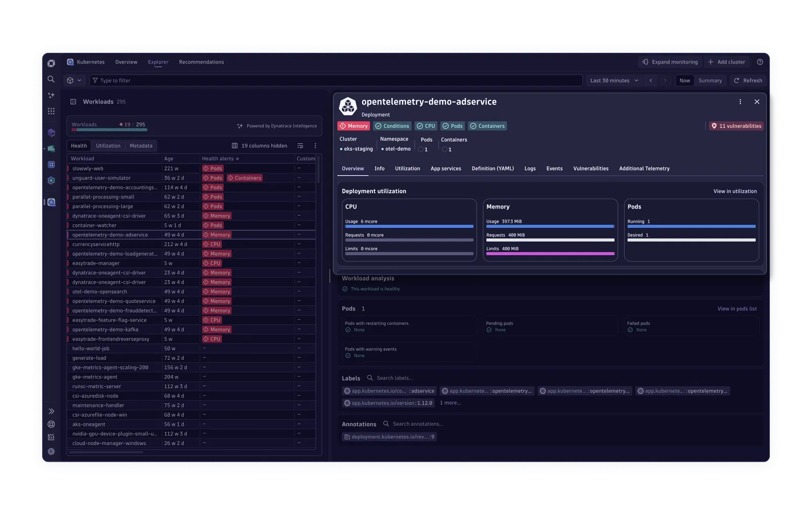Collapse the sidebar with the double-chevron button

click(x=51, y=411)
